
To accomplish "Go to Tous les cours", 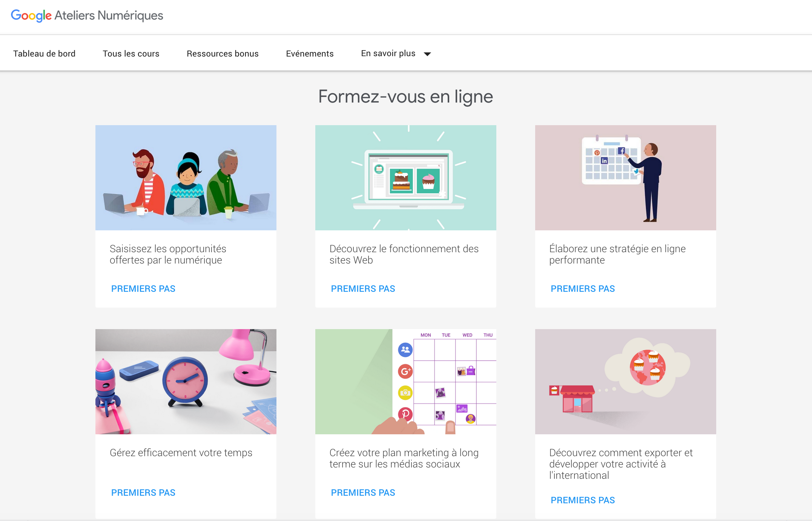I will click(x=131, y=54).
